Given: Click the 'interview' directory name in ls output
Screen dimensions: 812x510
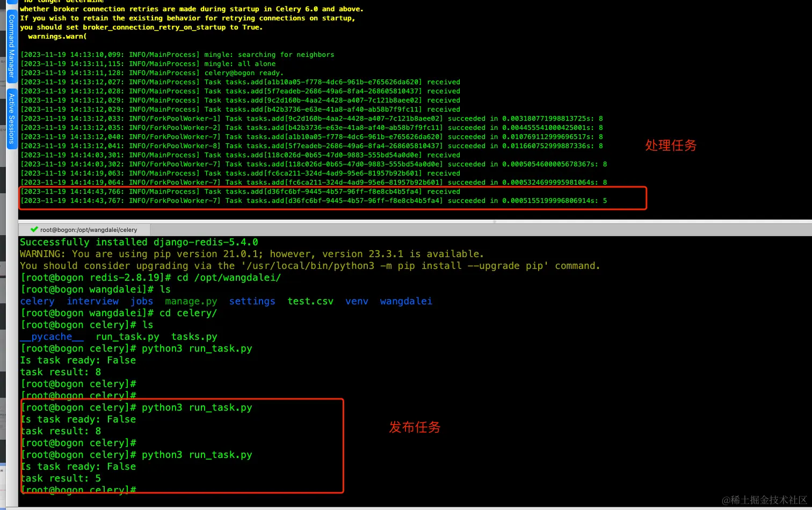Looking at the screenshot, I should (92, 301).
